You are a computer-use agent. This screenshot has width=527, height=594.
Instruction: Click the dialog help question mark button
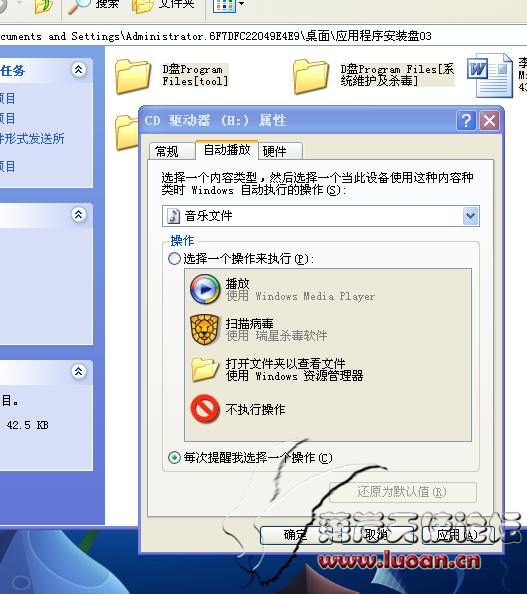pos(466,121)
